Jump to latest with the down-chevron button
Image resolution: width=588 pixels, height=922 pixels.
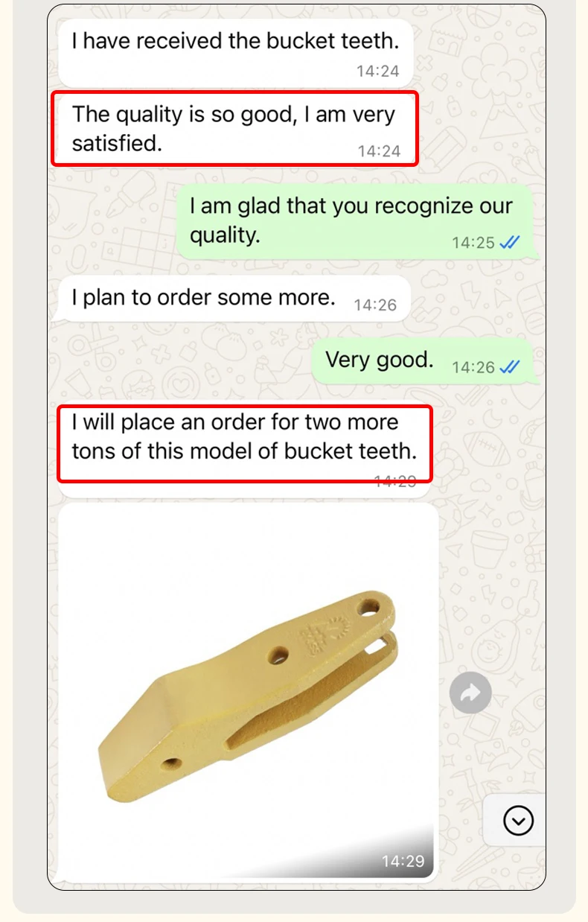tap(518, 821)
